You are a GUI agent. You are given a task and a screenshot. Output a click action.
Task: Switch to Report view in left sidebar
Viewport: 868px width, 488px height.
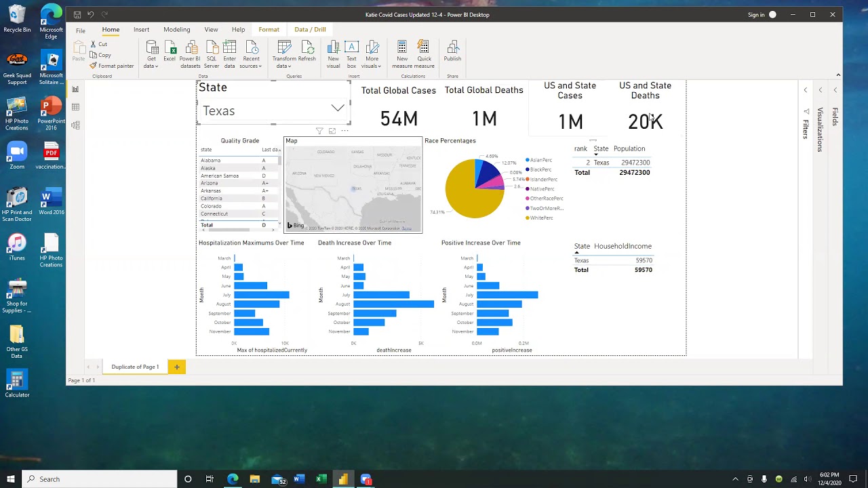coord(75,89)
